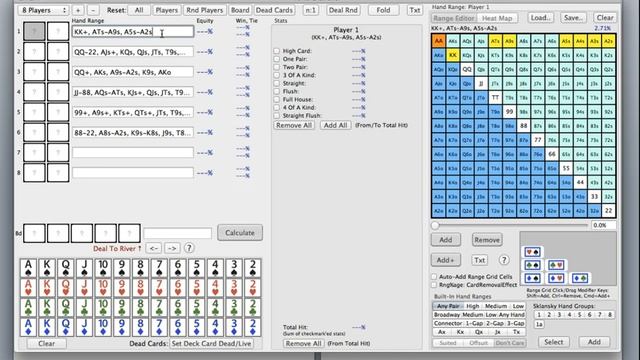Click the range percentage slider handle
Viewport: 640px width, 360px height.
[x=435, y=225]
